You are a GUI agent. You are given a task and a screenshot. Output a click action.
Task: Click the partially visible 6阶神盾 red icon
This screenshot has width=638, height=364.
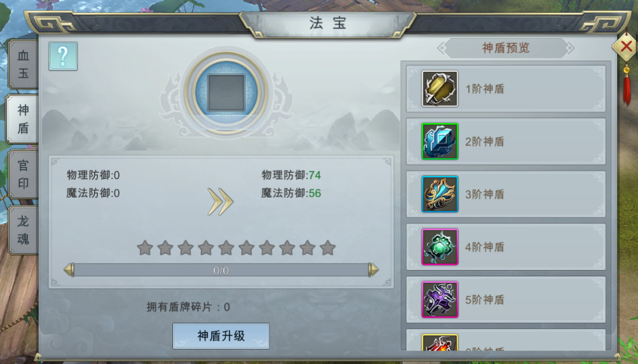[440, 342]
